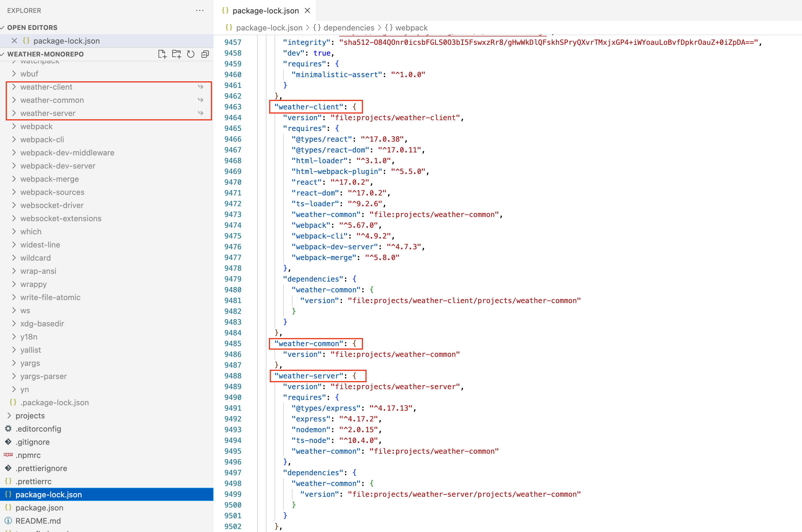The height and width of the screenshot is (532, 802).
Task: Click the "nodemon" key on line 9493
Action: pos(311,430)
